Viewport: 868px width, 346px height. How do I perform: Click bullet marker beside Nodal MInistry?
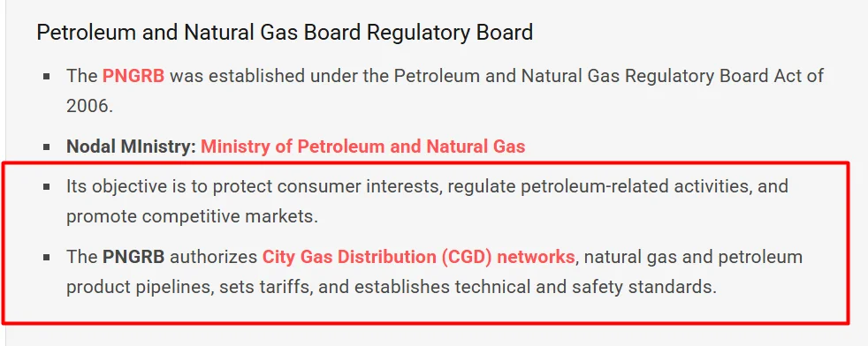47,147
